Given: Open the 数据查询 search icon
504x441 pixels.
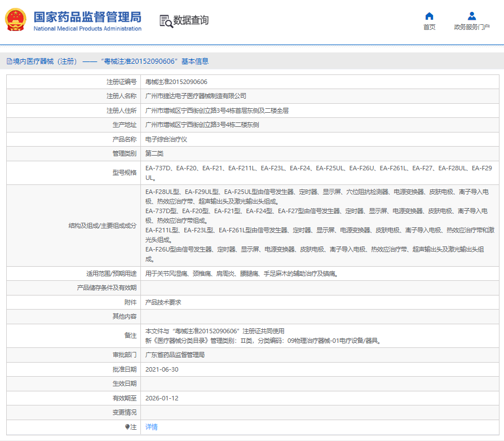Looking at the screenshot, I should click(x=166, y=21).
